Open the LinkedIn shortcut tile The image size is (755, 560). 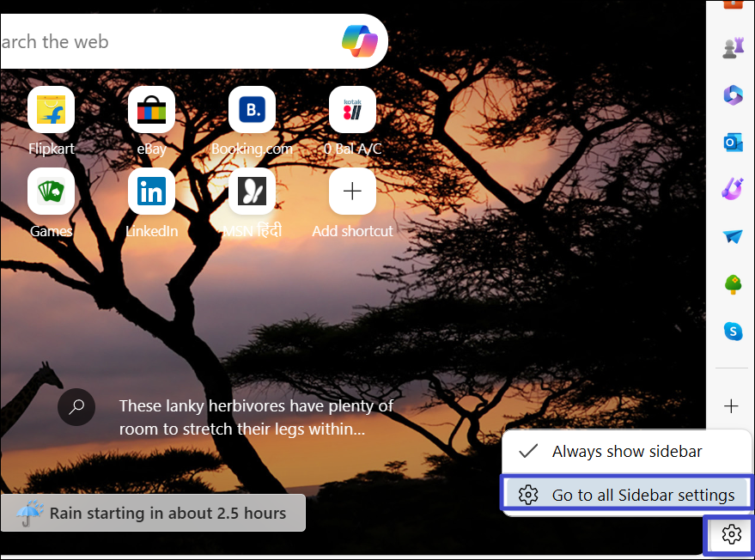click(151, 192)
